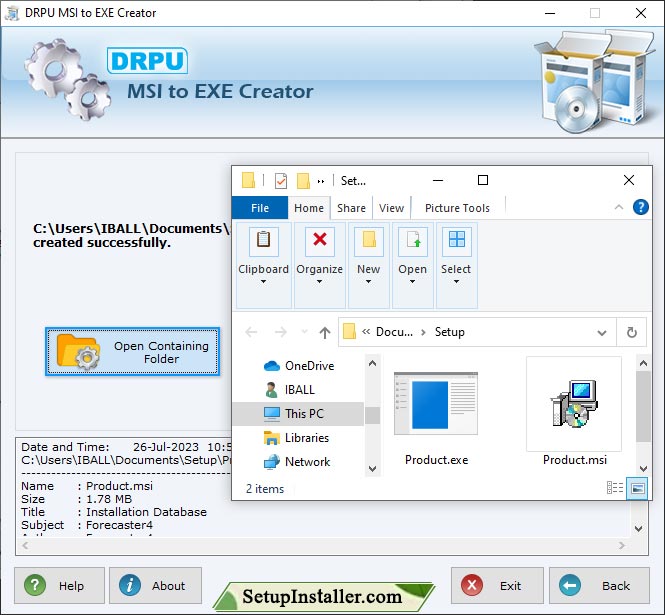Open Explorer help question mark icon
The image size is (665, 615).
640,207
